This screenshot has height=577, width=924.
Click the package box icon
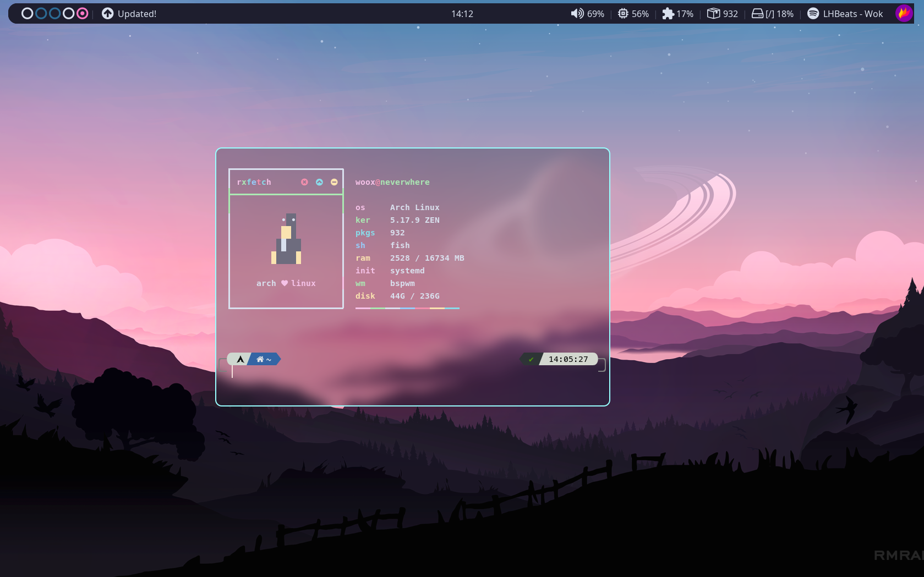pos(713,13)
